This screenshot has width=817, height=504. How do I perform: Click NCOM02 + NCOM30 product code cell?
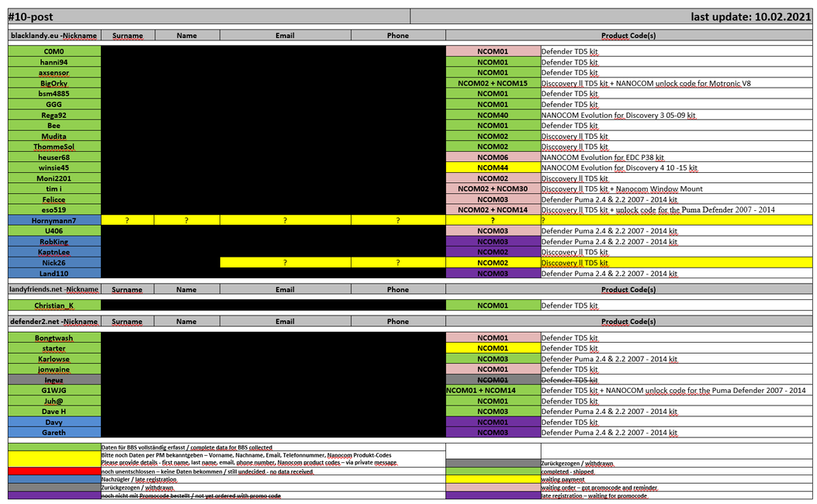tap(493, 189)
